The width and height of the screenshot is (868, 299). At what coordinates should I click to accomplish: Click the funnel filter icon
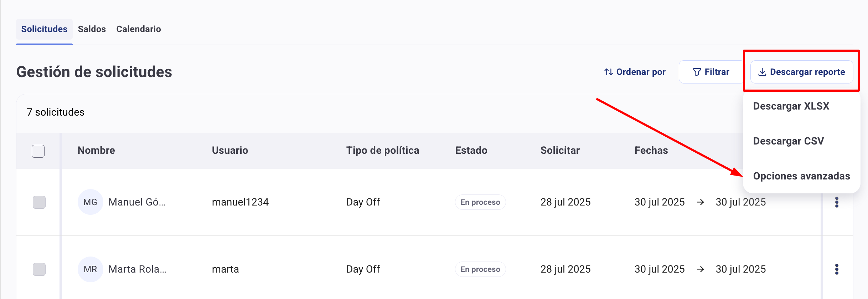(697, 72)
